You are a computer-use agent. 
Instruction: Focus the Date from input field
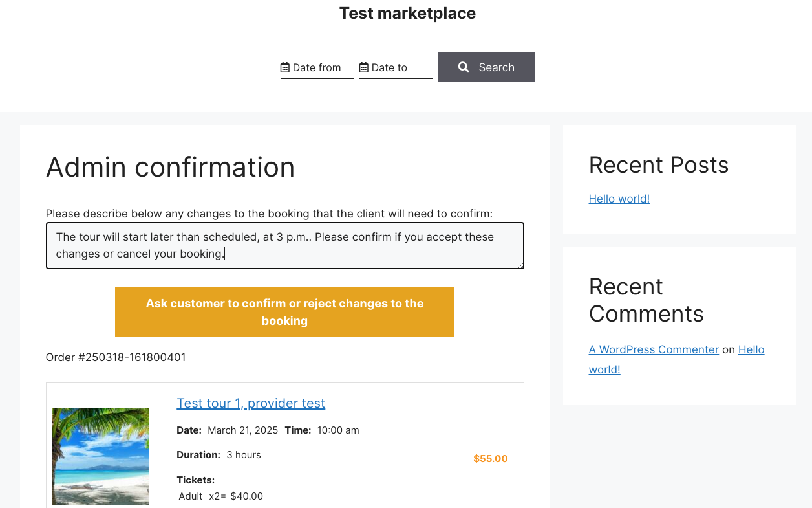pos(317,67)
